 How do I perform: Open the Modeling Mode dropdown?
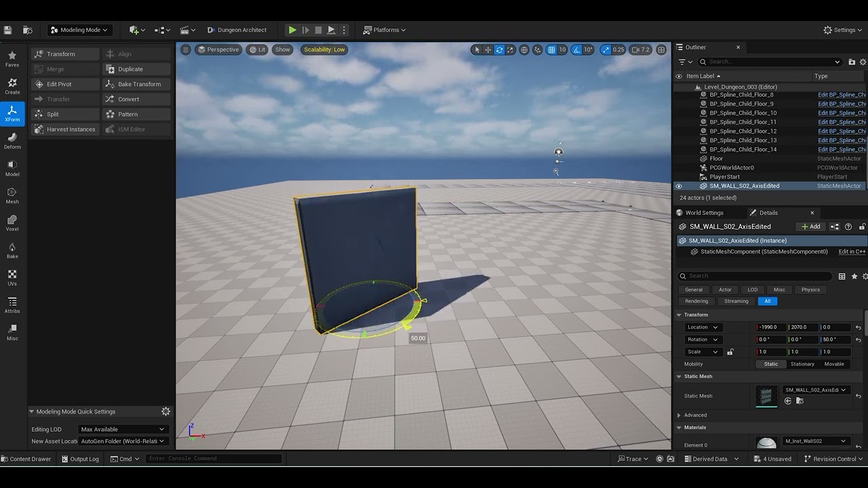(x=79, y=30)
